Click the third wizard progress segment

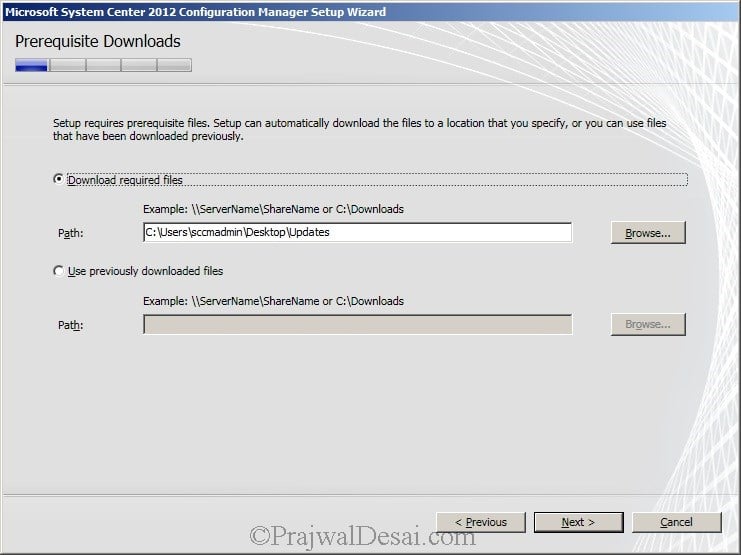click(103, 65)
